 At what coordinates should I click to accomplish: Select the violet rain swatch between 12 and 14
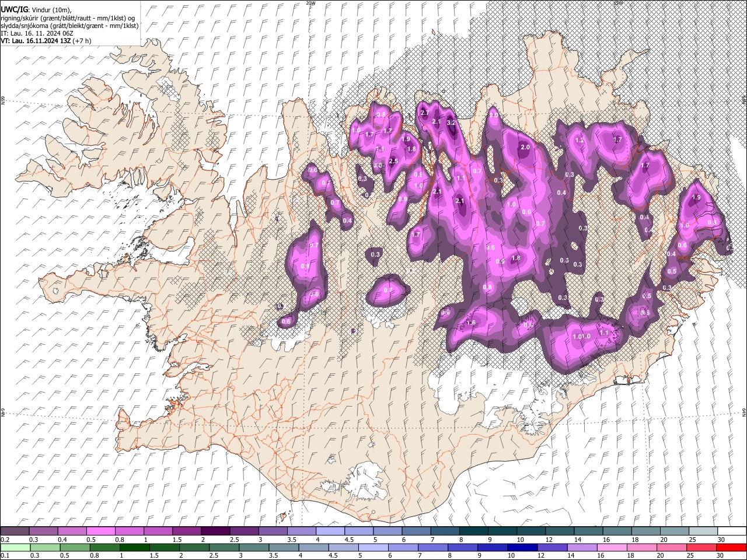click(552, 548)
